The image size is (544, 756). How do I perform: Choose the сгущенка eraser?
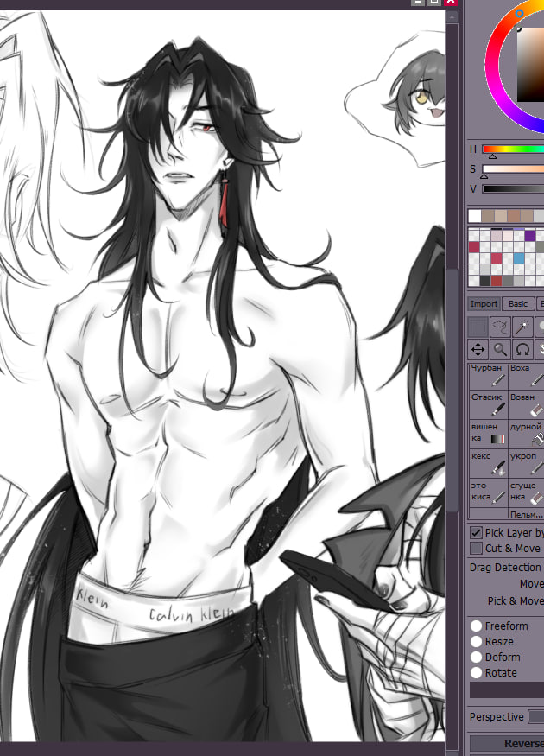pyautogui.click(x=526, y=492)
